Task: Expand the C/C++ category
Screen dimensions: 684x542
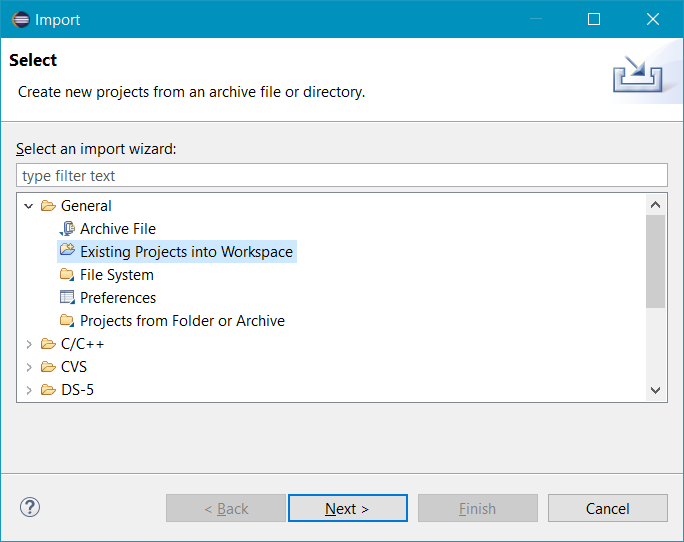Action: [29, 344]
